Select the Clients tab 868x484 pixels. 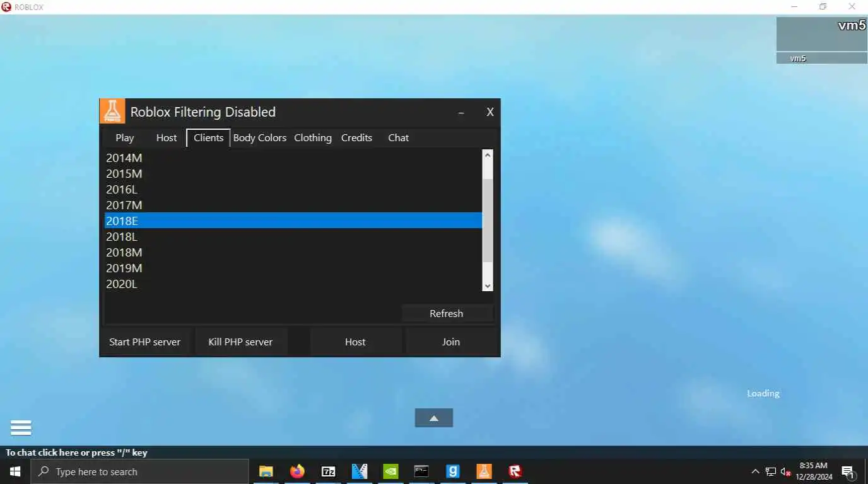pyautogui.click(x=209, y=137)
